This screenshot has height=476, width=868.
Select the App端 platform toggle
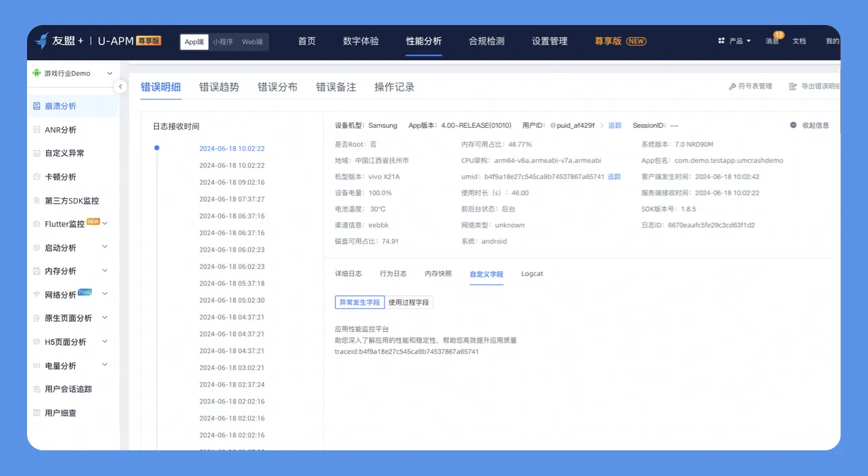pos(194,42)
